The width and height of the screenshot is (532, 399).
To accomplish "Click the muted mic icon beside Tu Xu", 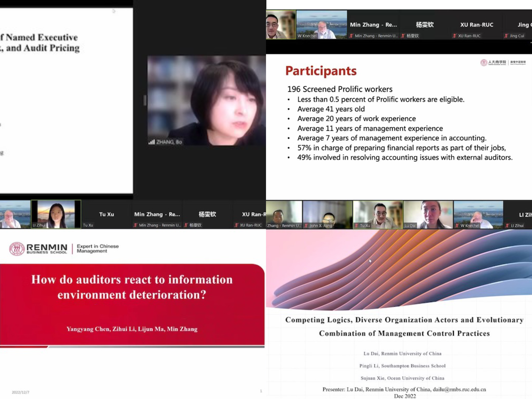I will click(x=356, y=226).
